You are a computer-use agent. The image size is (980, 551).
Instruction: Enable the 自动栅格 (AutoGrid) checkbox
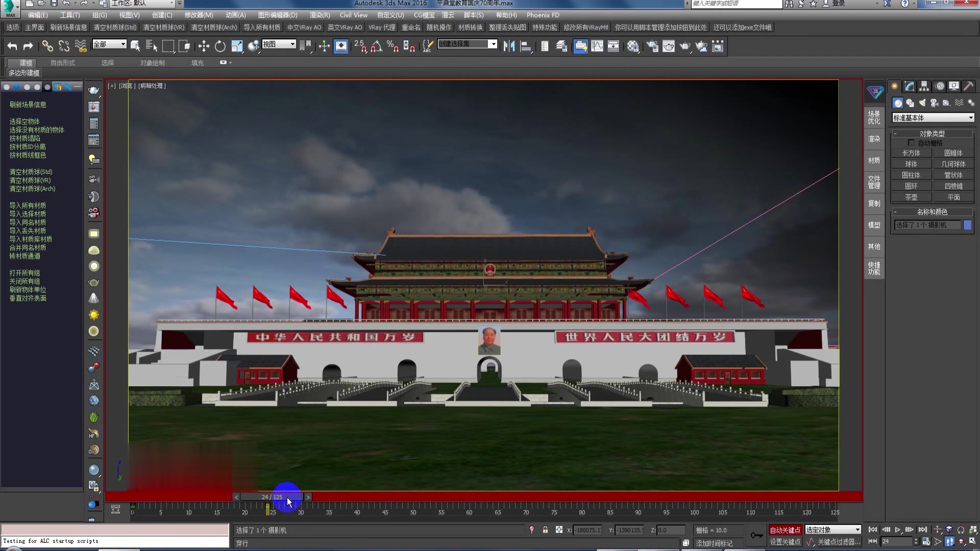click(912, 143)
